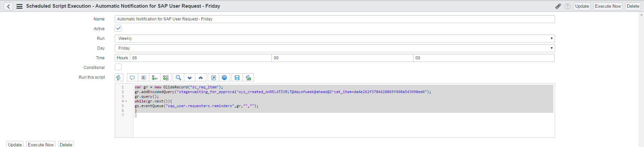The image size is (644, 147).
Task: Open the header help question-mark icon
Action: [567, 6]
